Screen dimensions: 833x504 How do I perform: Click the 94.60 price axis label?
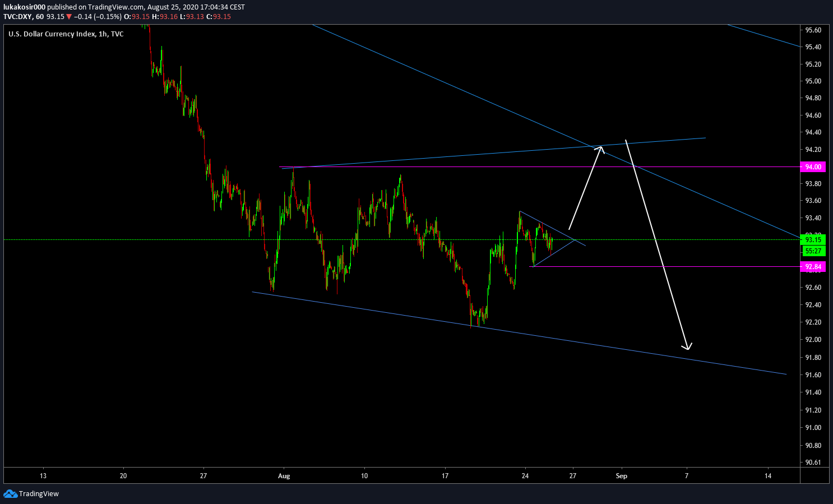coord(813,115)
